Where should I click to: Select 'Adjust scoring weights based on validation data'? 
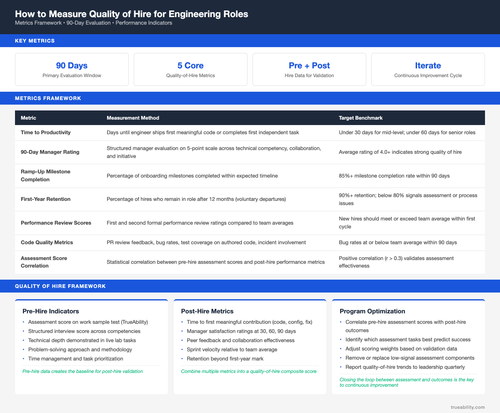click(401, 349)
